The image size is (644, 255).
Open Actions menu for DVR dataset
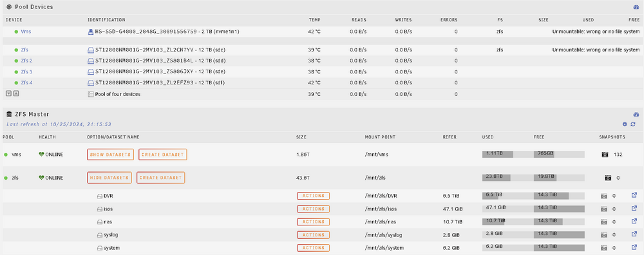click(x=313, y=196)
